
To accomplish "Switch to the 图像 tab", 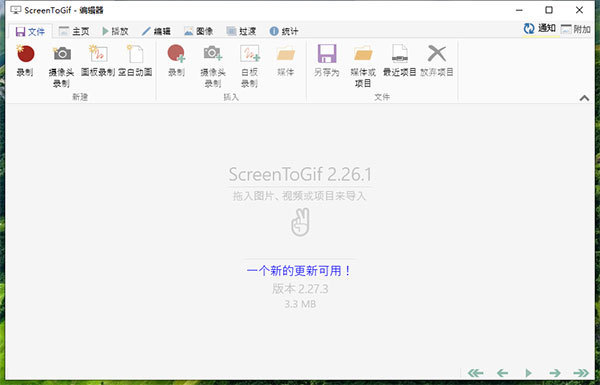I will [199, 31].
